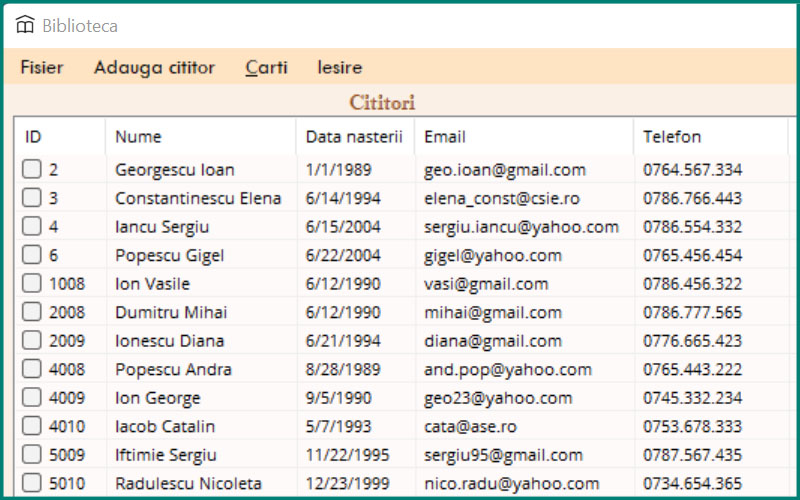
Task: Open the Fisier menu
Action: 42,68
